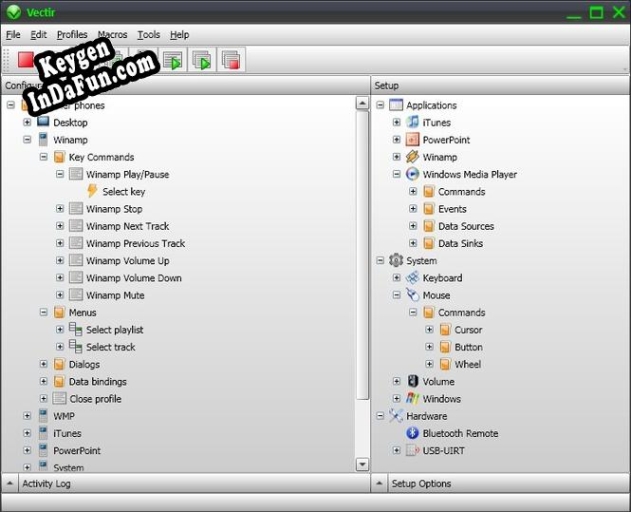Open the Tools menu
631x512 pixels.
(x=148, y=35)
